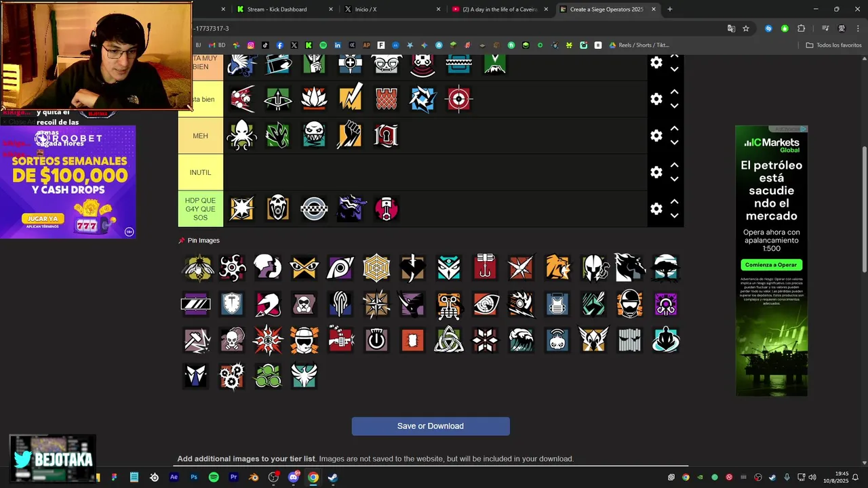The height and width of the screenshot is (488, 868).
Task: Click Comienza a Operar in IC Markets ad
Action: [771, 265]
